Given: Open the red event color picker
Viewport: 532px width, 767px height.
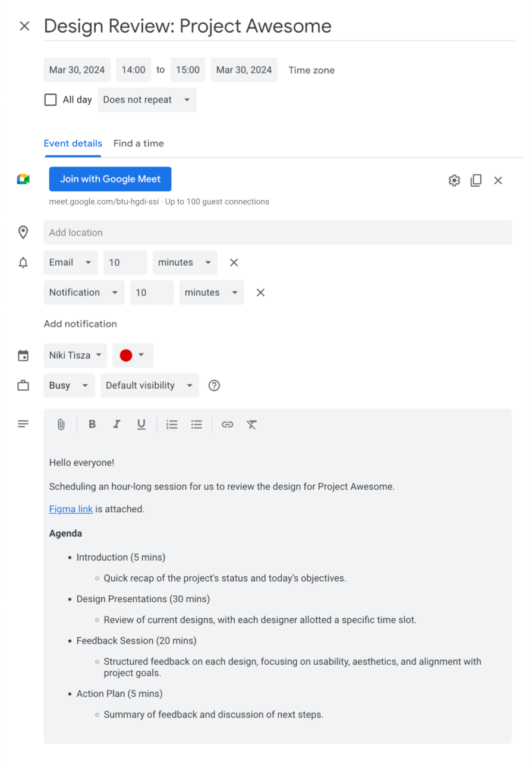Looking at the screenshot, I should coord(133,356).
